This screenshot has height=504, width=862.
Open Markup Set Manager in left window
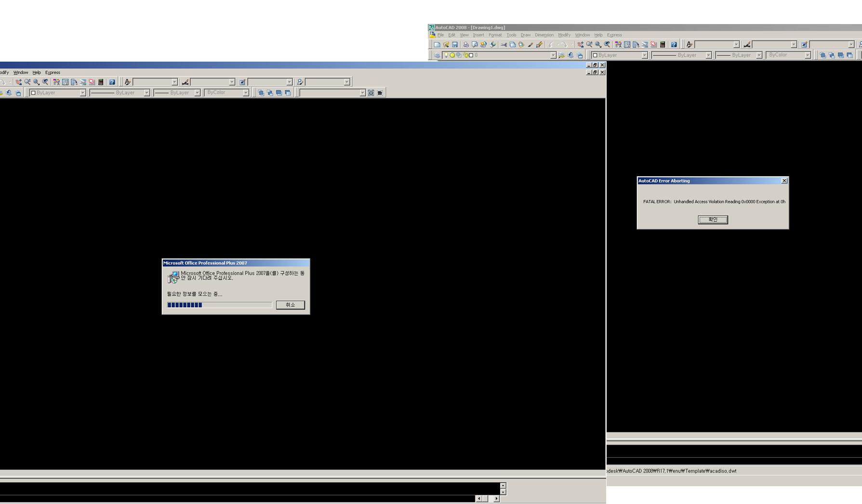(92, 82)
